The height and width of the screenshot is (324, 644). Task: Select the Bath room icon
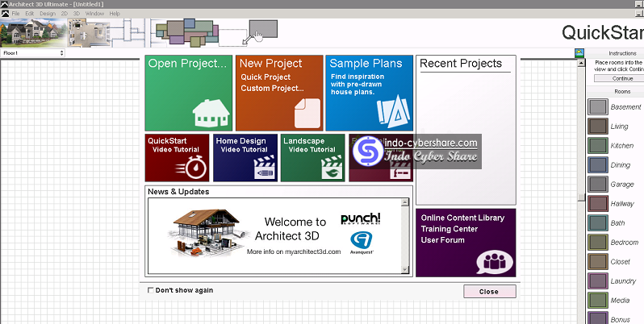[597, 222]
